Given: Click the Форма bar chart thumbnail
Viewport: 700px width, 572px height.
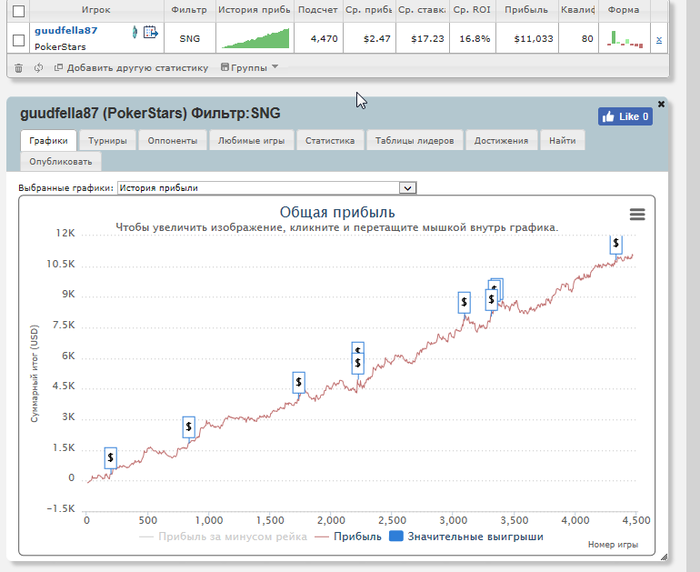Looking at the screenshot, I should pos(625,39).
